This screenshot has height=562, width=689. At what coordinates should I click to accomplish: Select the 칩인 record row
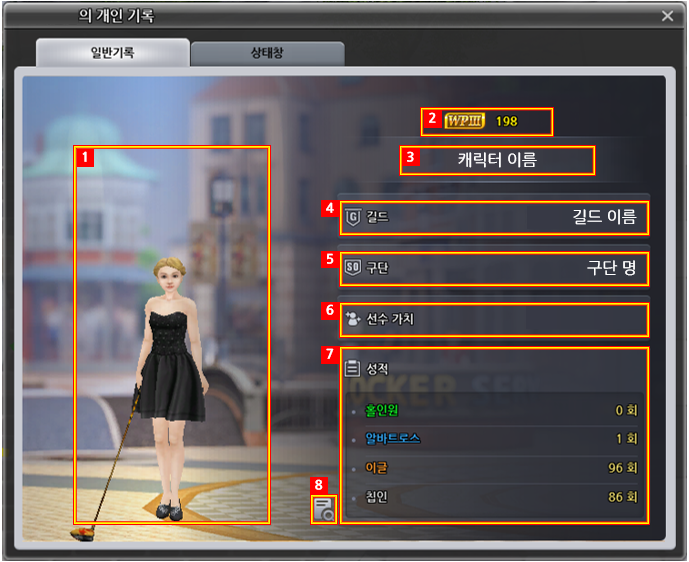click(494, 496)
